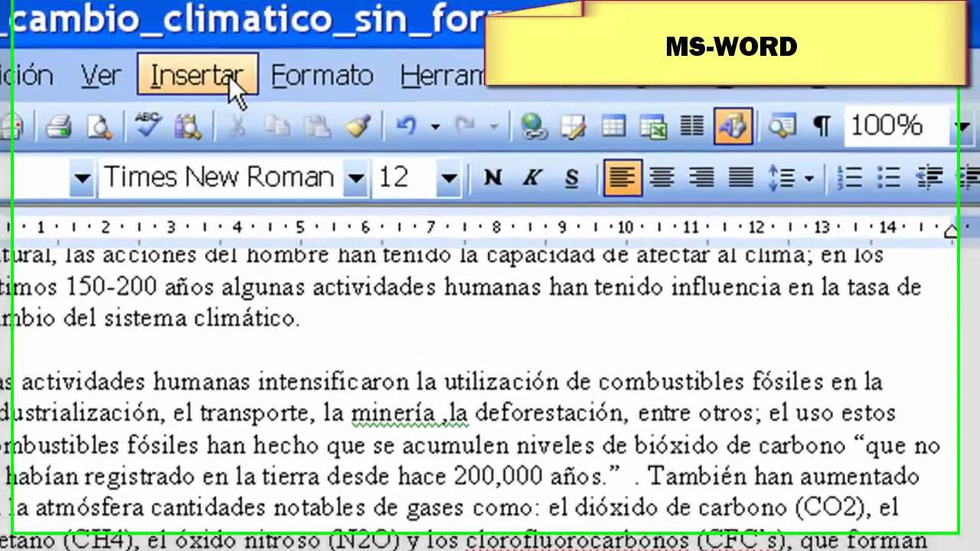The image size is (980, 551).
Task: Click the word "industrialización" at the line start
Action: 82,413
